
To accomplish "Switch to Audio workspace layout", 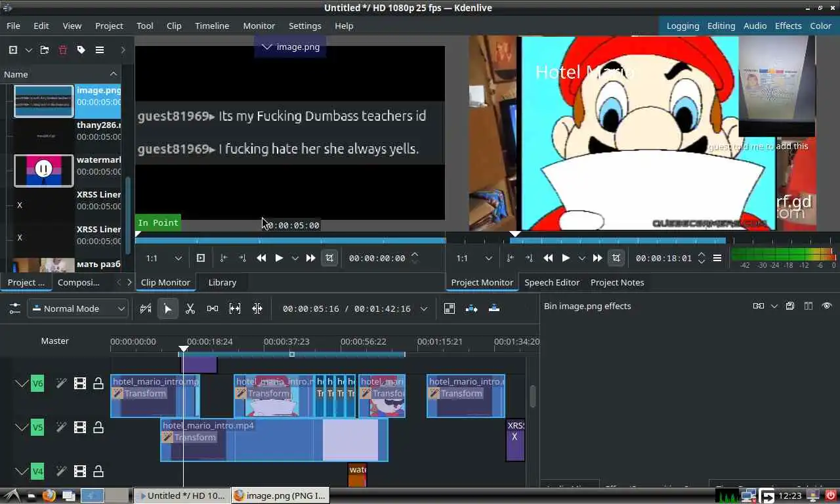I will [755, 26].
